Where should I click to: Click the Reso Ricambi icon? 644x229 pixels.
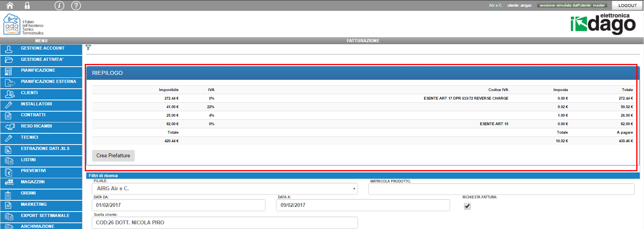[x=9, y=127]
